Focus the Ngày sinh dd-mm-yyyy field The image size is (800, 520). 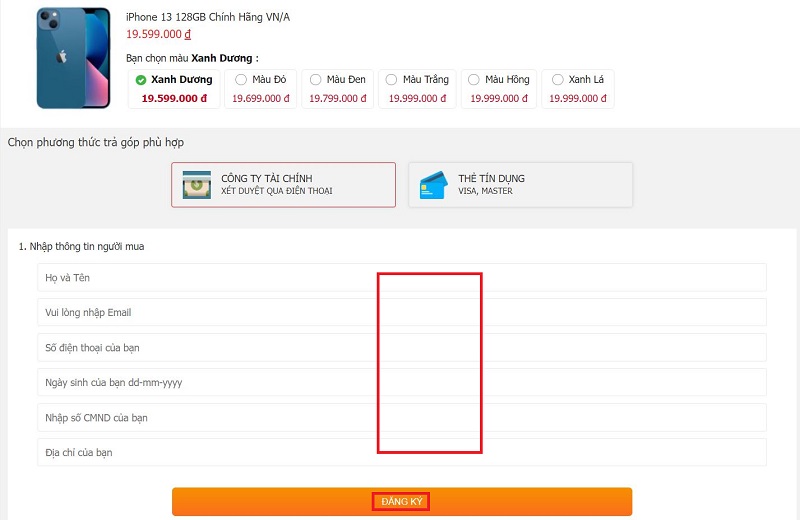(x=402, y=382)
